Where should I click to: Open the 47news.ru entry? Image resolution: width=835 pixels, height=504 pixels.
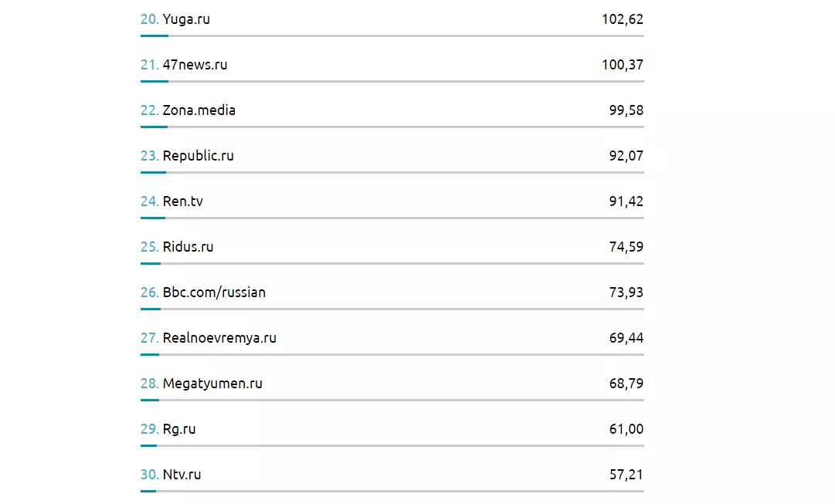[x=195, y=65]
